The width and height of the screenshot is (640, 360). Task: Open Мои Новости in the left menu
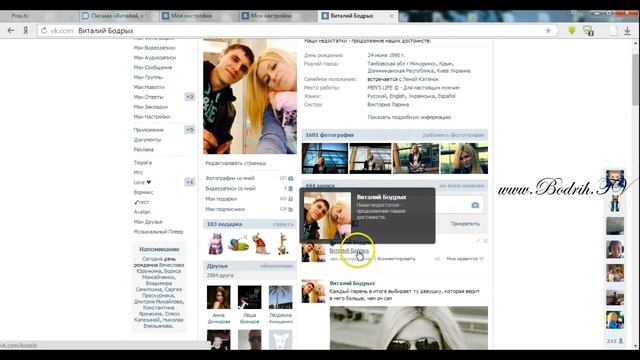149,87
